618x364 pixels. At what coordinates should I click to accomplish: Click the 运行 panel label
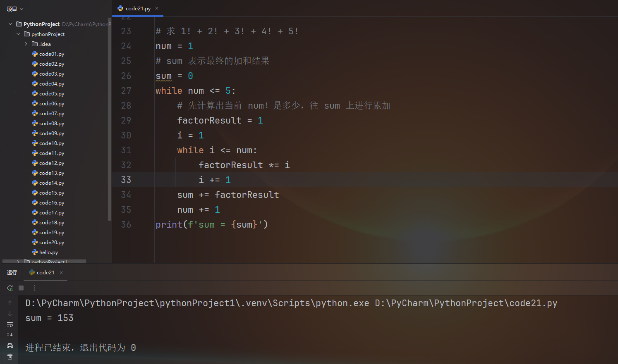[12, 273]
